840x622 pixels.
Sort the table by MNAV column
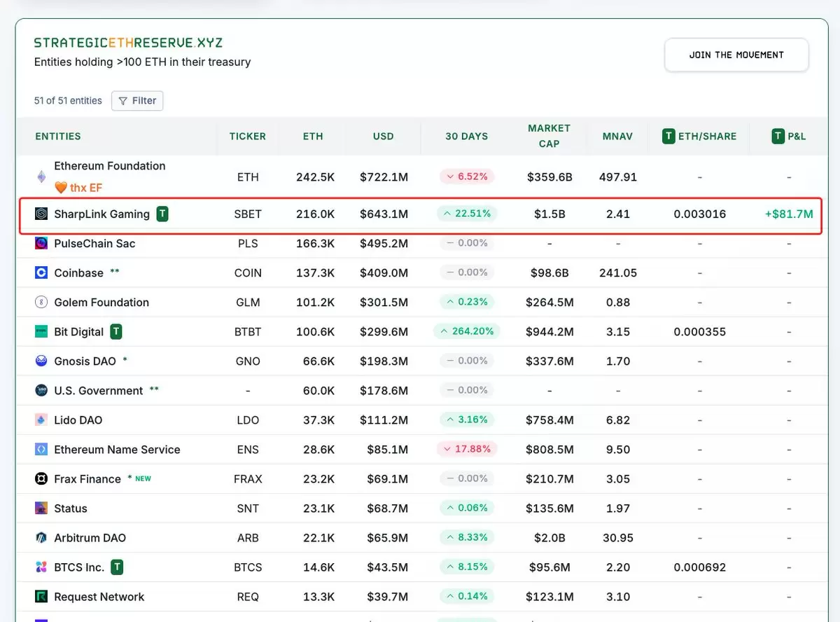(x=618, y=136)
